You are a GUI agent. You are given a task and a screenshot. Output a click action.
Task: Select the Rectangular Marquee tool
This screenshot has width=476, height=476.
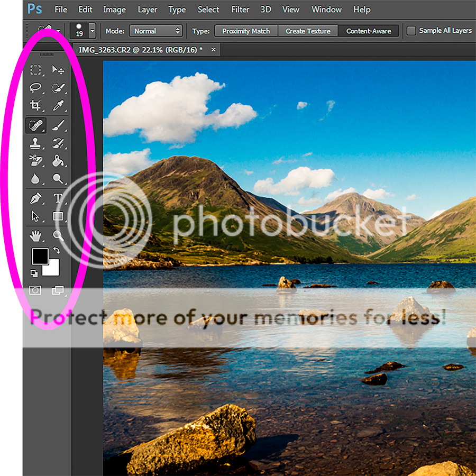click(x=35, y=70)
